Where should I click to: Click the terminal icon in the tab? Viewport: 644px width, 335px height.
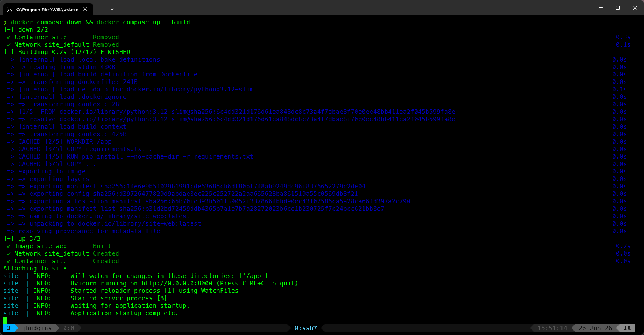coord(10,9)
